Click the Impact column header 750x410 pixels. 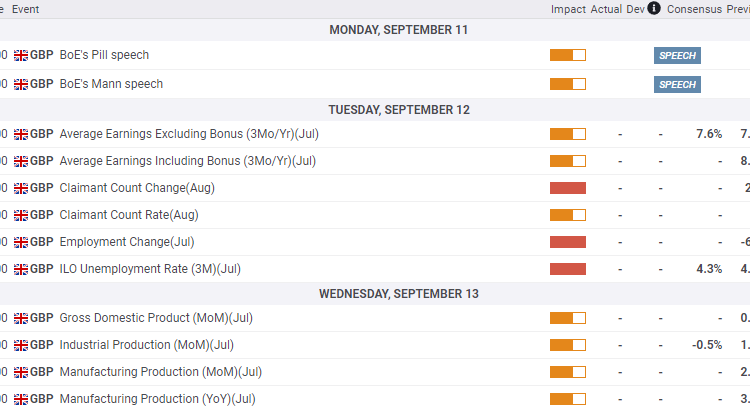tap(568, 9)
